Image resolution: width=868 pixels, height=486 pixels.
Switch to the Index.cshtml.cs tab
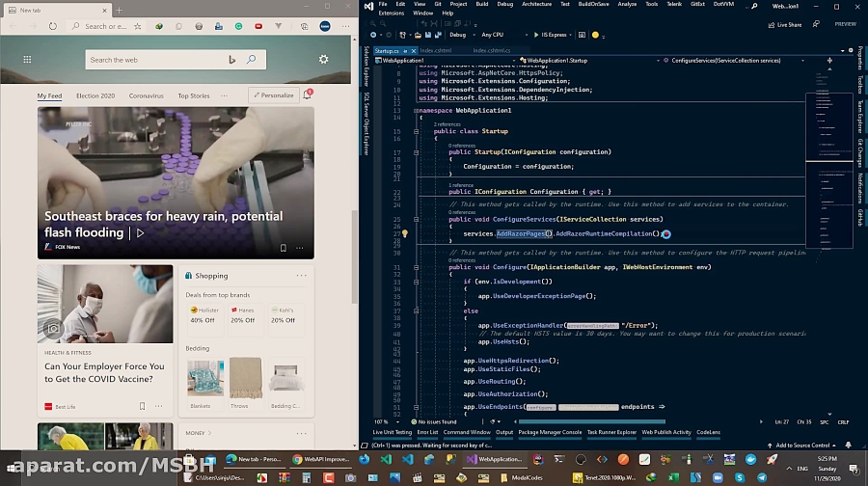click(492, 51)
